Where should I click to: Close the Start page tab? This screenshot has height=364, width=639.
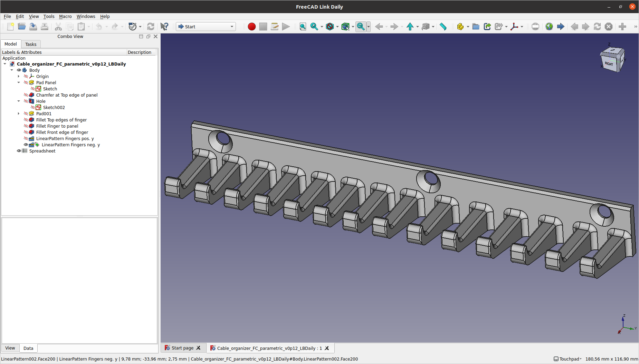[x=199, y=348]
